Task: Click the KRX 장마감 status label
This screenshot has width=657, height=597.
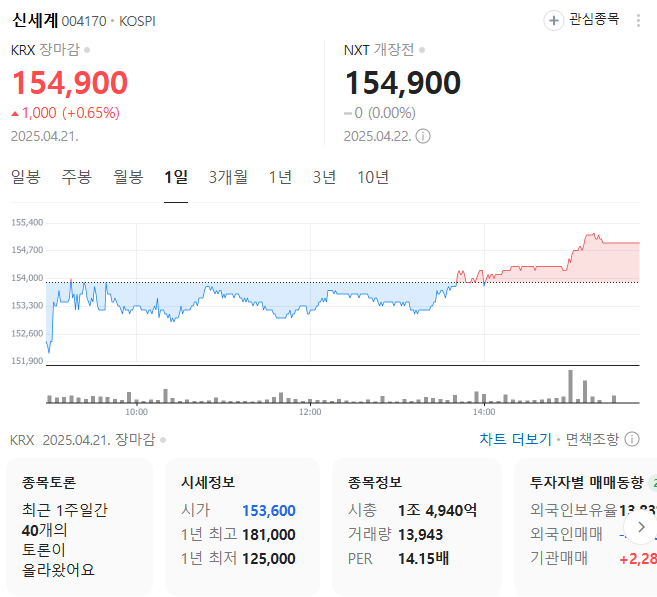Action: click(45, 50)
